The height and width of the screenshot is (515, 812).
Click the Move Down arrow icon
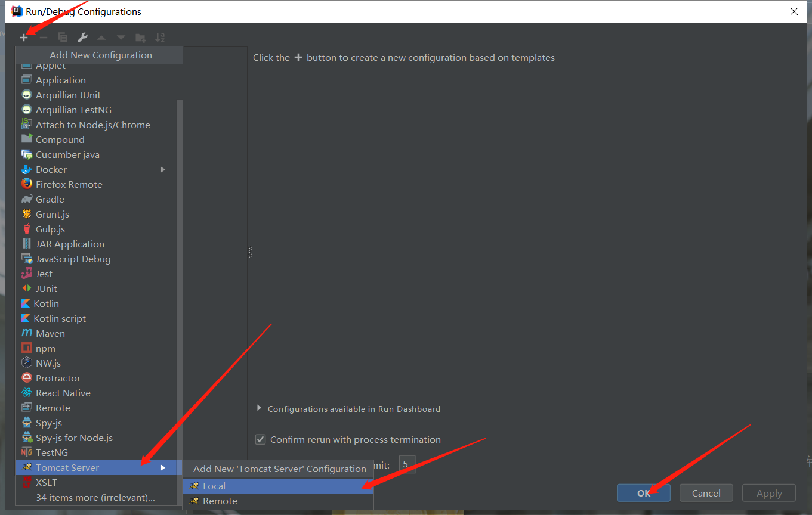coord(121,38)
